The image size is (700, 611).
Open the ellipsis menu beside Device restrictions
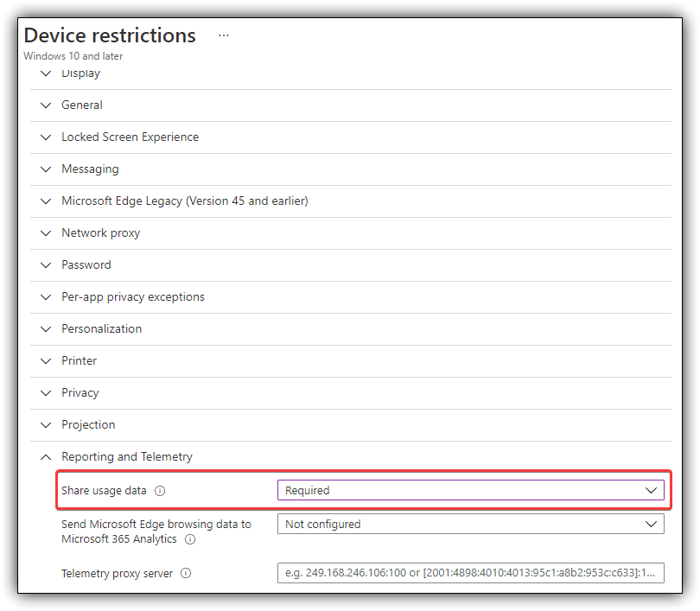click(x=224, y=35)
